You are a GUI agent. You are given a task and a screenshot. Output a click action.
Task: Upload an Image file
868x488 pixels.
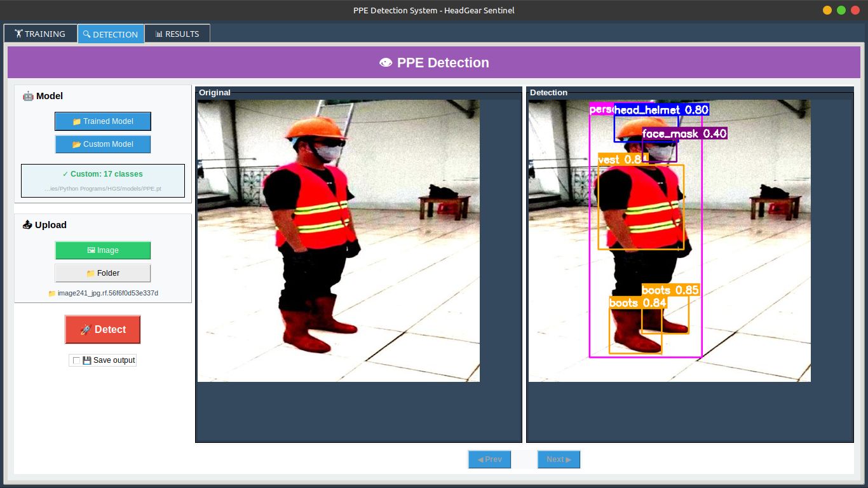pyautogui.click(x=103, y=250)
